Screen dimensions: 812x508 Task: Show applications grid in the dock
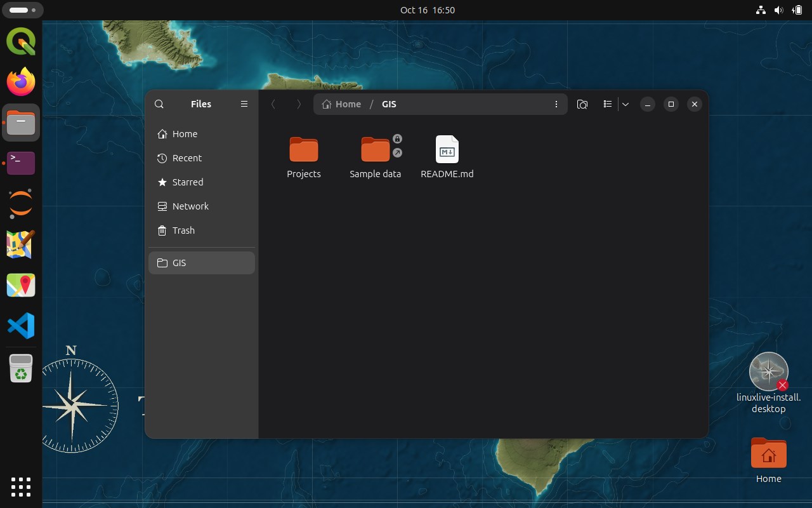21,487
